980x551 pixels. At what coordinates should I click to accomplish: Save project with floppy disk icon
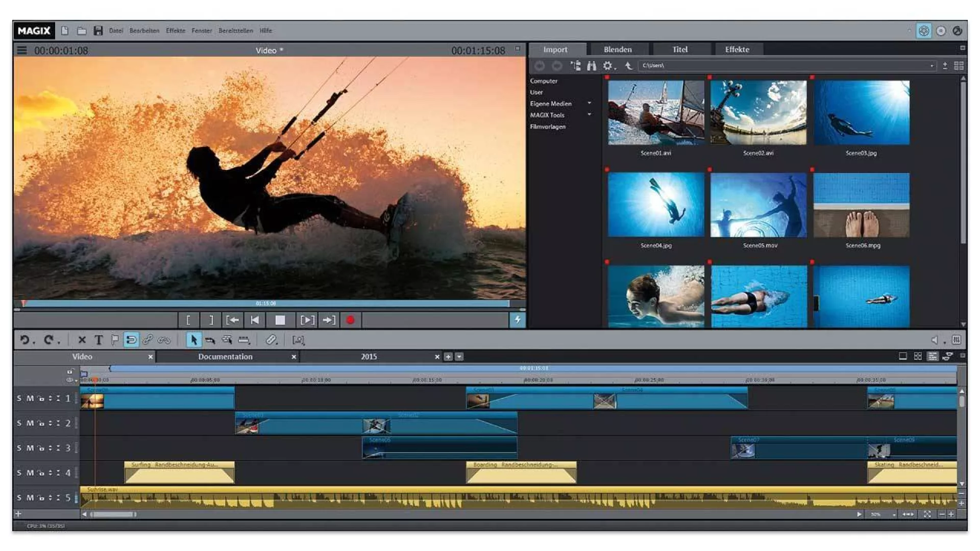tap(98, 31)
